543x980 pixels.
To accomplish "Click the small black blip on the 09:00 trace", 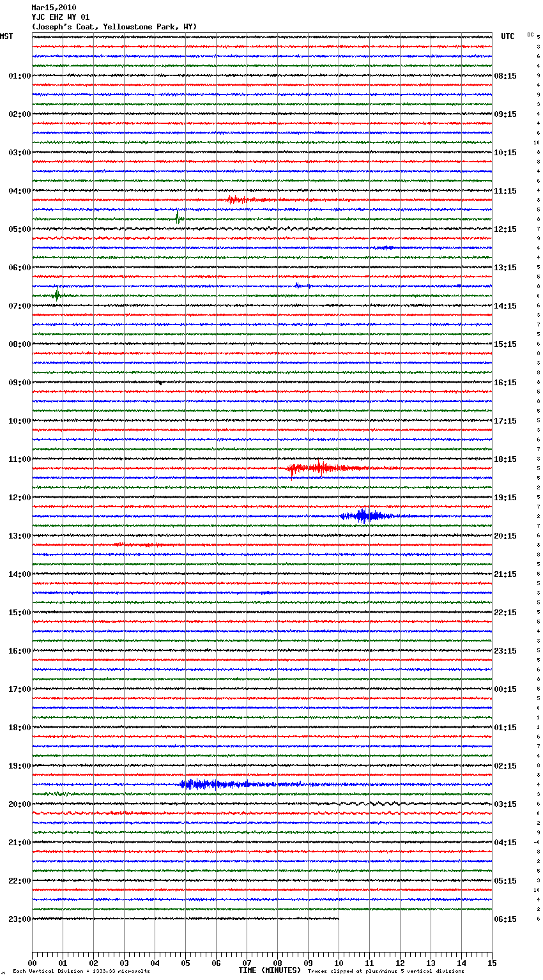I will 160,383.
